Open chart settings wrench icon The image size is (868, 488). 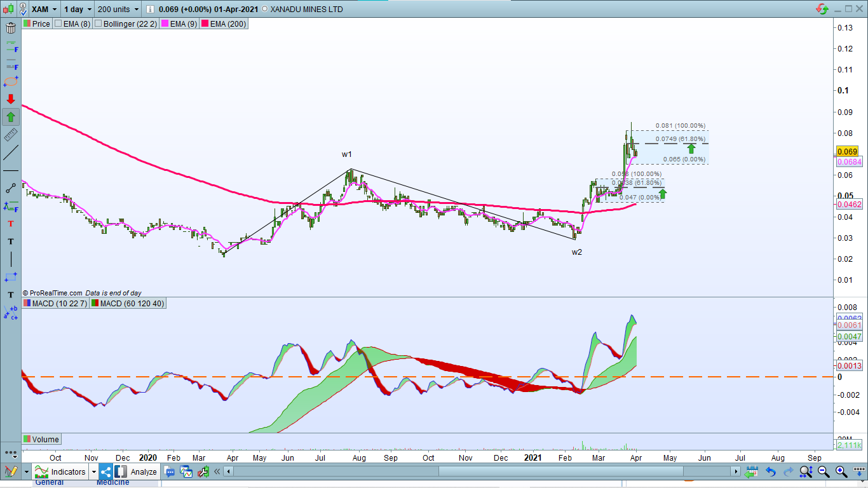(x=203, y=471)
